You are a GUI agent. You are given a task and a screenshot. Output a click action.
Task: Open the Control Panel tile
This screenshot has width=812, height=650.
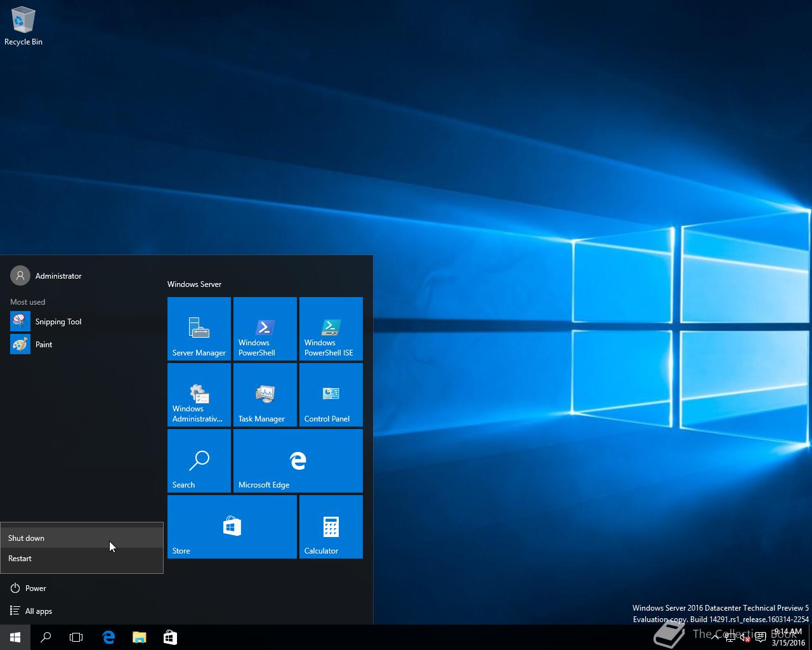coord(331,395)
